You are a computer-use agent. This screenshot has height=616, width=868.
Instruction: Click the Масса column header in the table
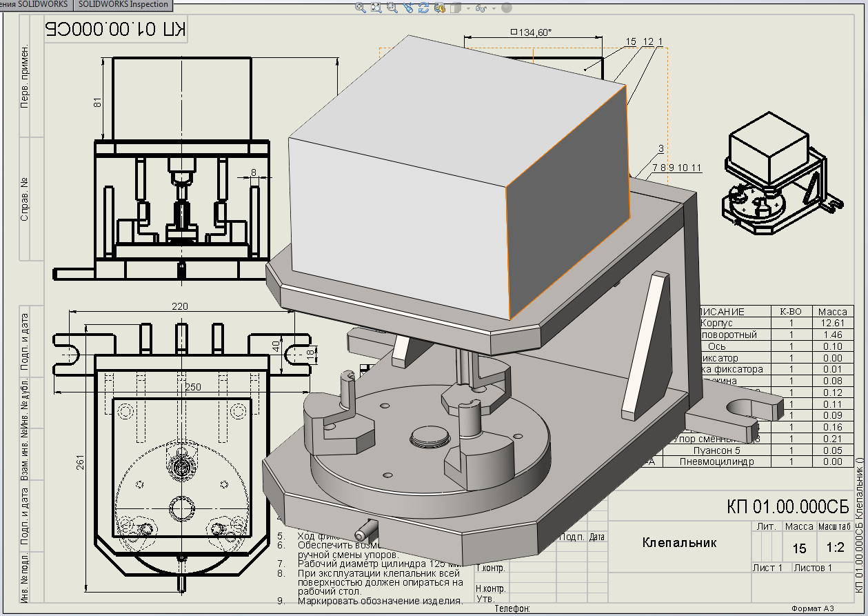[834, 311]
